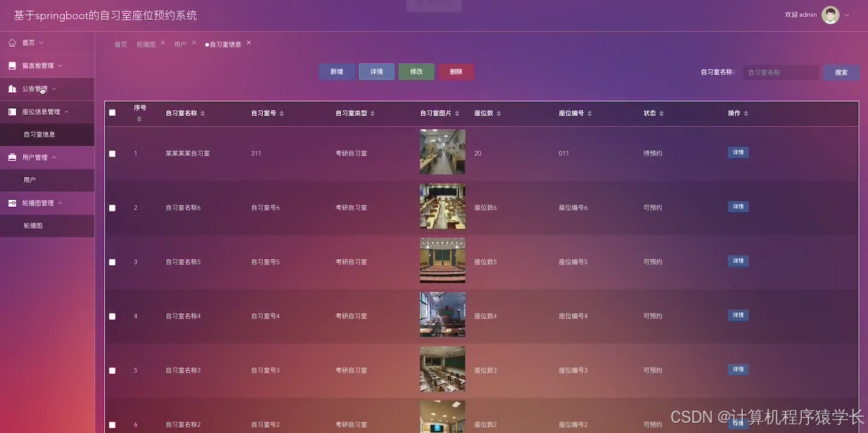Open the admin account dropdown arrow
868x433 pixels.
point(847,15)
